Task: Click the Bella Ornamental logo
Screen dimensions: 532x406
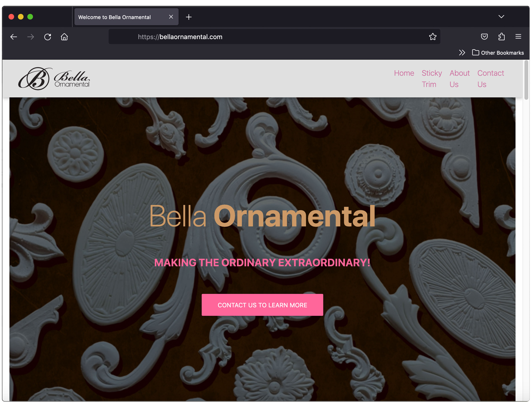Action: (x=54, y=78)
